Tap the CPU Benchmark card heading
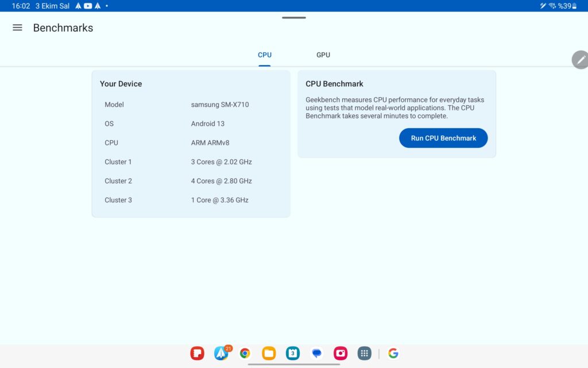Viewport: 588px width, 368px height. click(x=334, y=84)
